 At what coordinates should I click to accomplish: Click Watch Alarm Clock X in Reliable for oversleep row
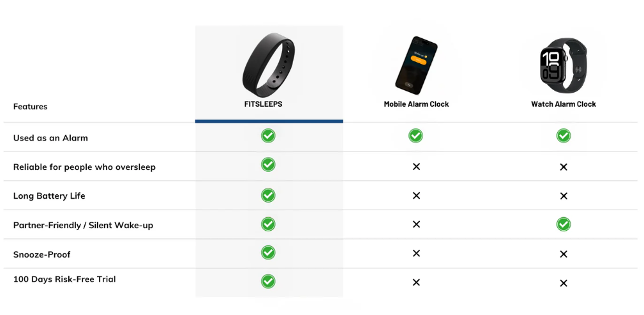tap(564, 167)
